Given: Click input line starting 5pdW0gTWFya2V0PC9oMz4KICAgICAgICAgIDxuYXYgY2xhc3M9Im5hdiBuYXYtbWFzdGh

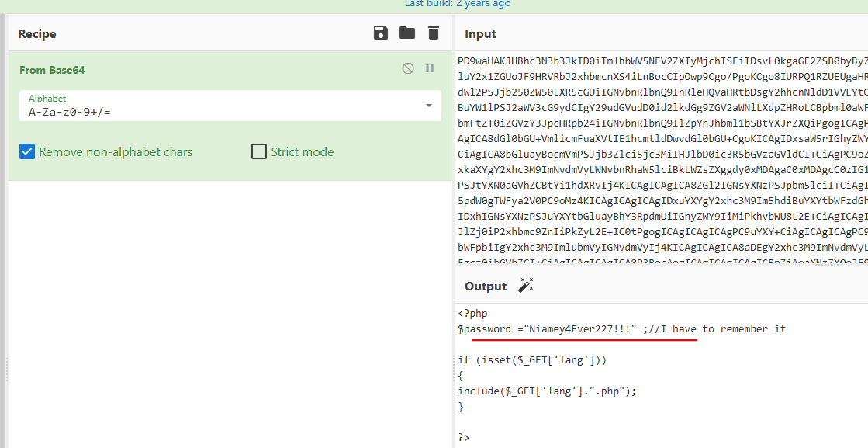Looking at the screenshot, I should 662,200.
